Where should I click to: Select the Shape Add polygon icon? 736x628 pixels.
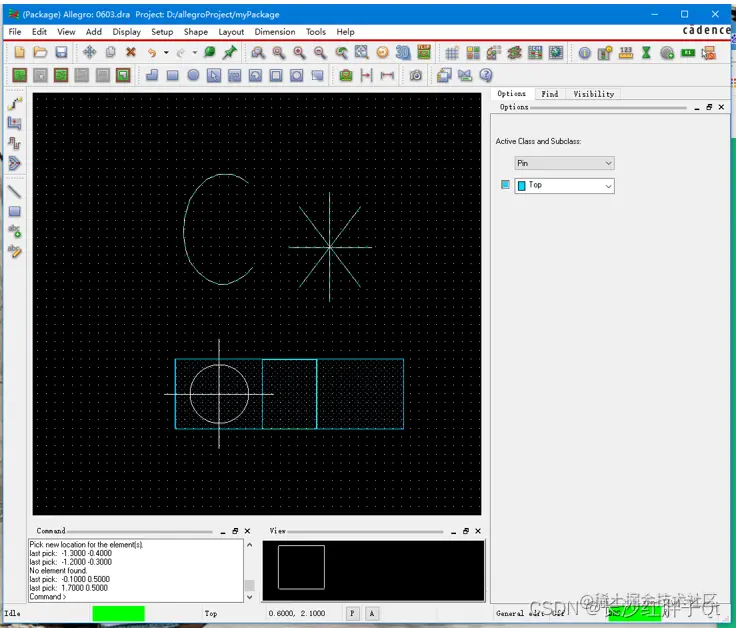pyautogui.click(x=152, y=75)
